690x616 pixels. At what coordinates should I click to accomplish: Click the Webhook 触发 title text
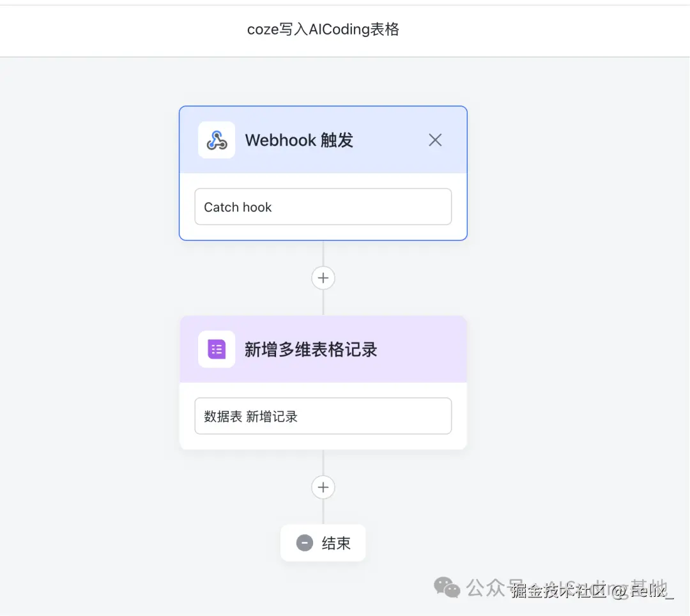tap(299, 141)
